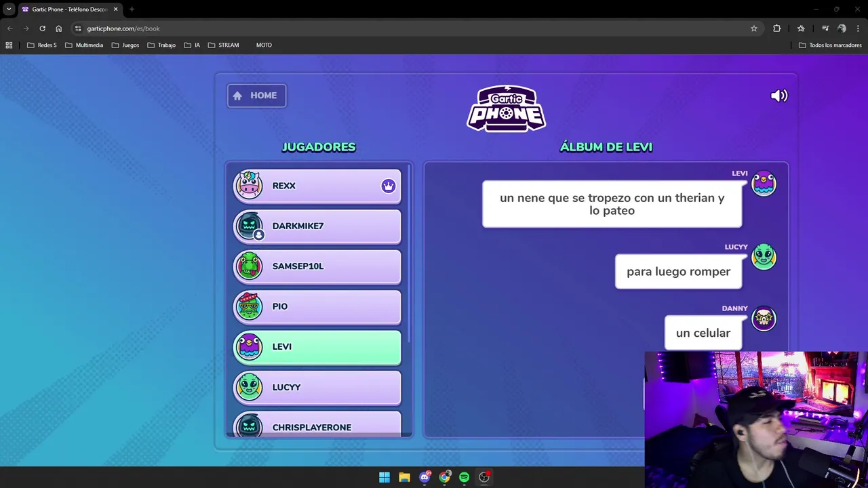Open a new browser tab
The width and height of the screenshot is (868, 488).
[132, 9]
